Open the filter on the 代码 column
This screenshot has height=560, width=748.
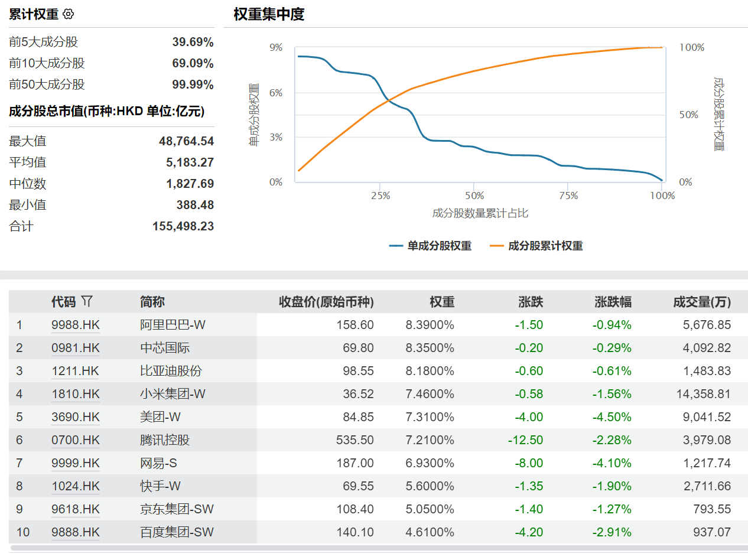coord(86,301)
